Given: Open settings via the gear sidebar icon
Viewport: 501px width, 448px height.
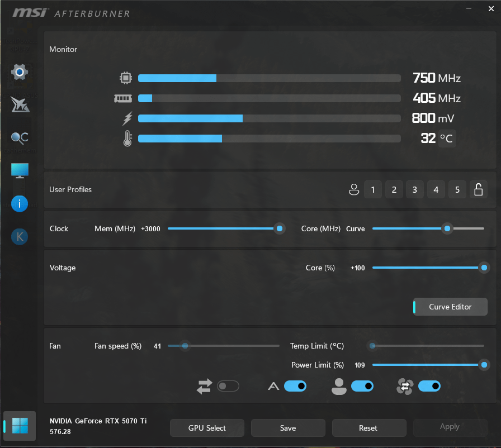Looking at the screenshot, I should coord(20,72).
